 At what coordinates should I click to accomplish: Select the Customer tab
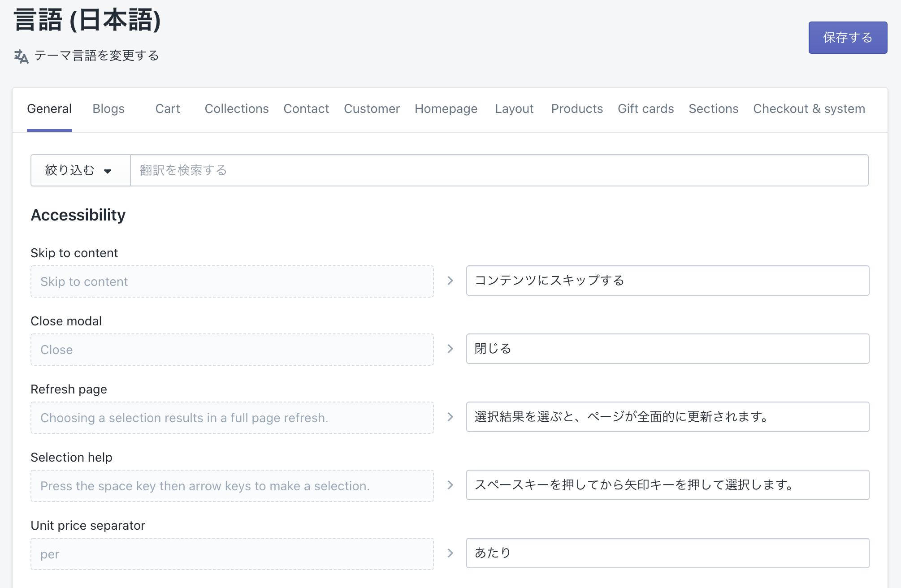click(372, 109)
